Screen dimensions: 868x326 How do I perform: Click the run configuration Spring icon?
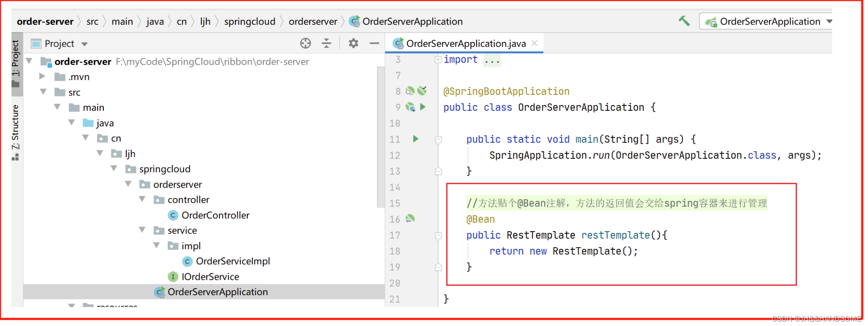(x=711, y=22)
